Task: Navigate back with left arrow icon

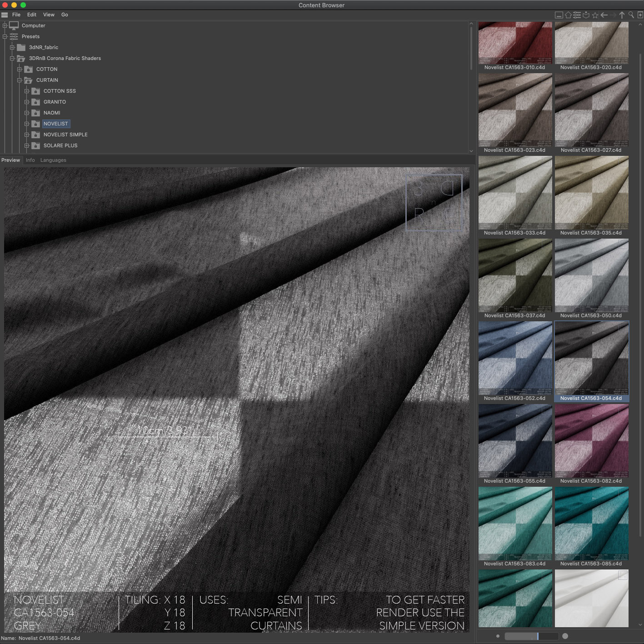Action: [604, 15]
